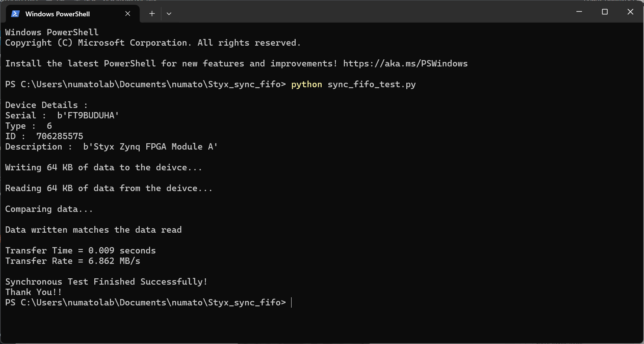644x344 pixels.
Task: Open a new tab with the plus button
Action: (152, 14)
